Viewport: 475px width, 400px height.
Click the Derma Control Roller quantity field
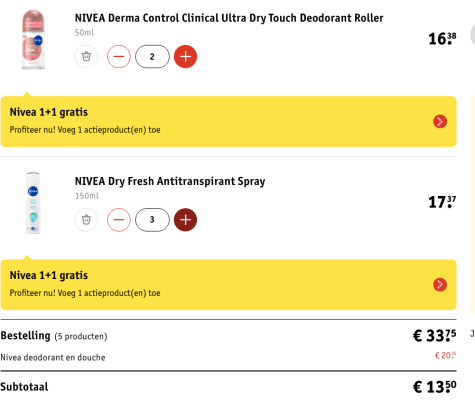click(152, 56)
